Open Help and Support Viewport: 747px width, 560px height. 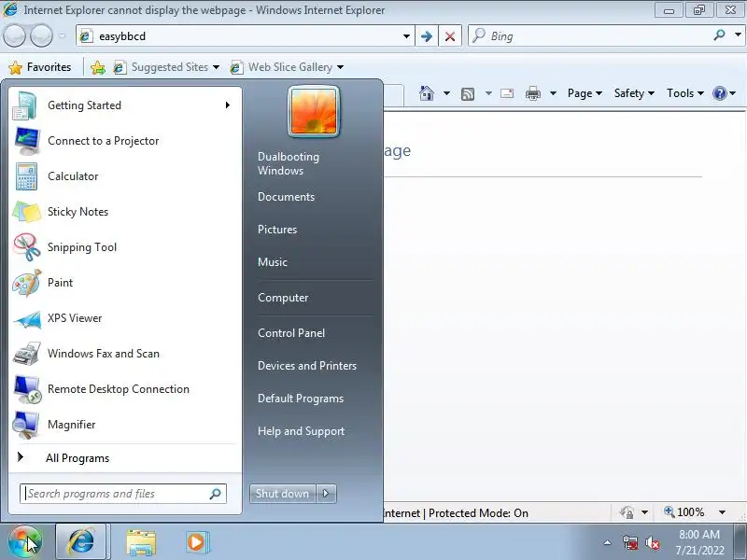pos(301,431)
